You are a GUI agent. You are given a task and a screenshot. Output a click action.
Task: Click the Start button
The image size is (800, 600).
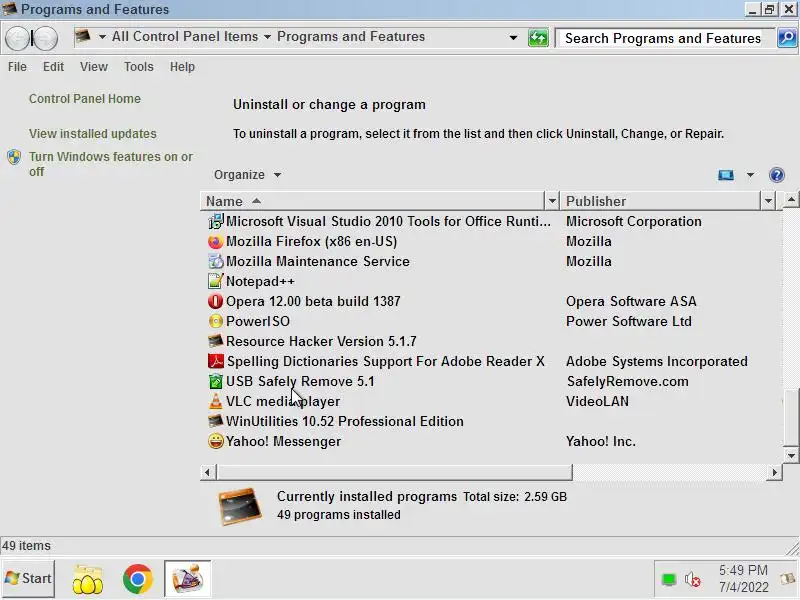[28, 579]
